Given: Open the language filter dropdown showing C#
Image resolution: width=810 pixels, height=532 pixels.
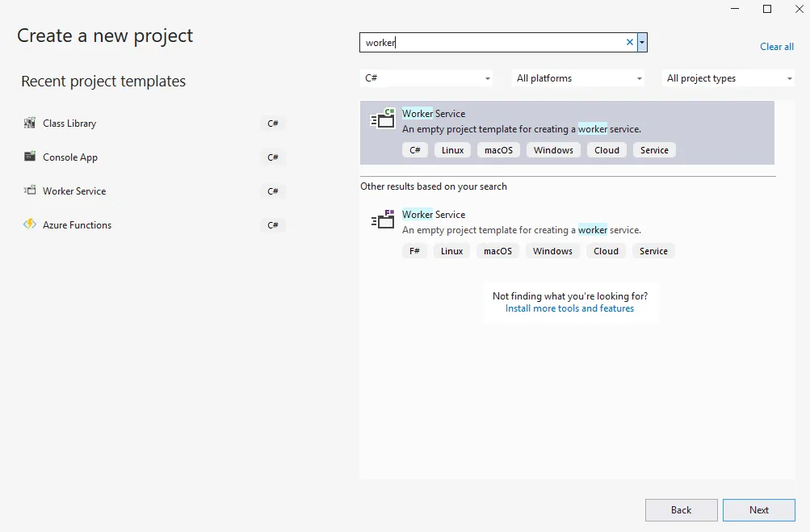Looking at the screenshot, I should tap(426, 78).
